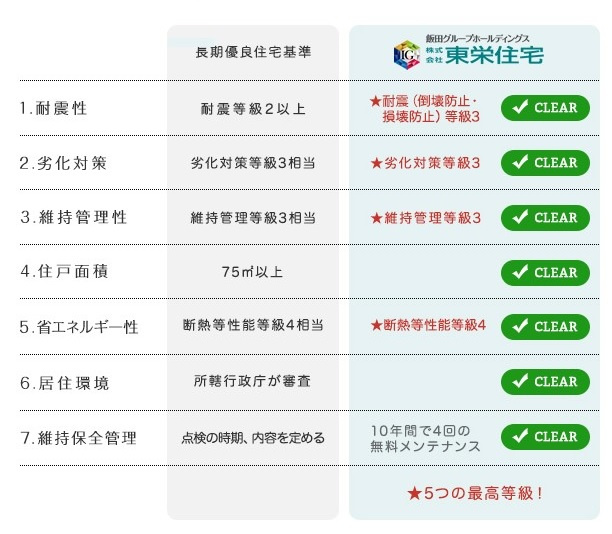
Task: Select the 長期優良住宅基準 column header
Action: [253, 52]
